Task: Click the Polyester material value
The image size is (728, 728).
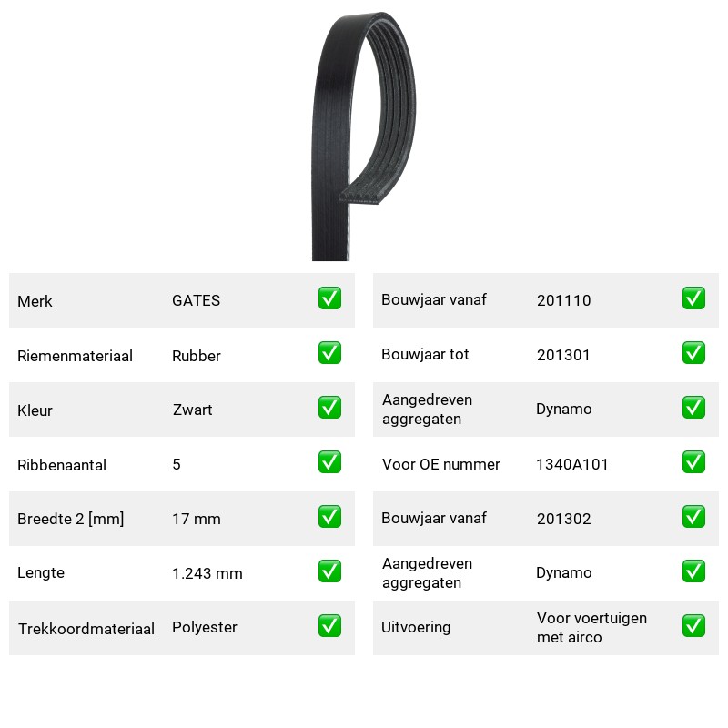Action: coord(204,627)
